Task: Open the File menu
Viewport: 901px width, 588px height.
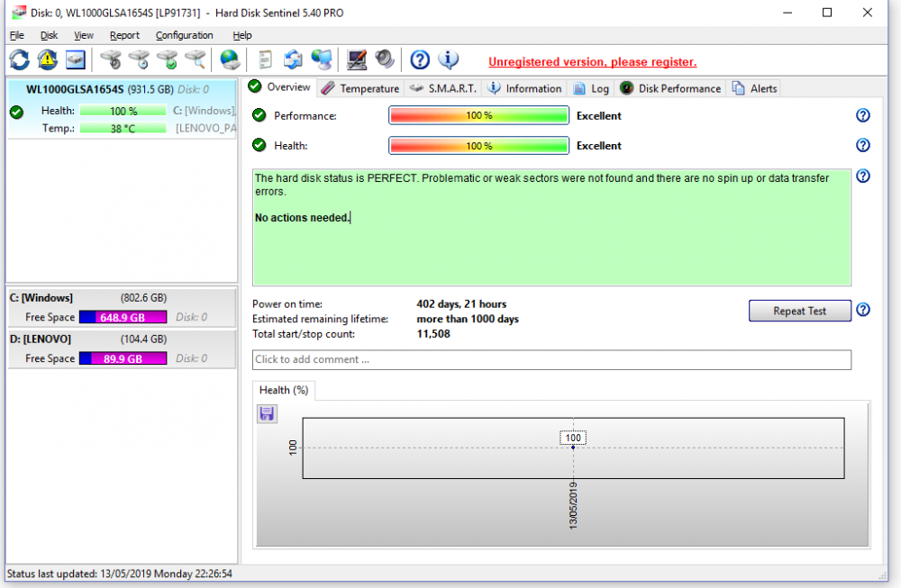Action: point(16,36)
